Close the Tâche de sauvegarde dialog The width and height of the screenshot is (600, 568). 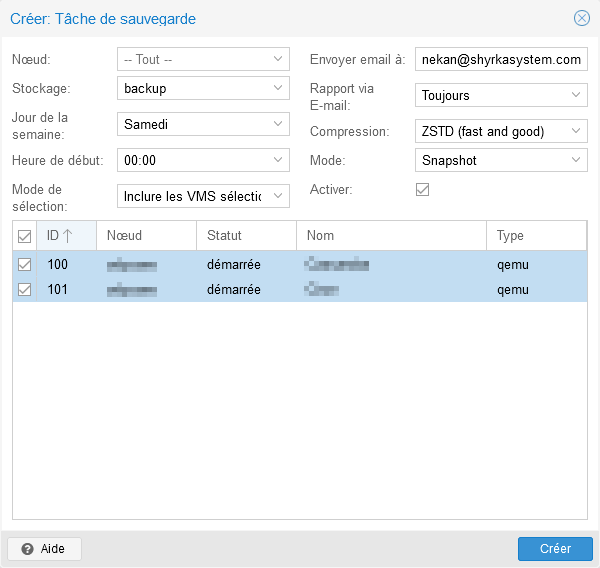point(581,18)
